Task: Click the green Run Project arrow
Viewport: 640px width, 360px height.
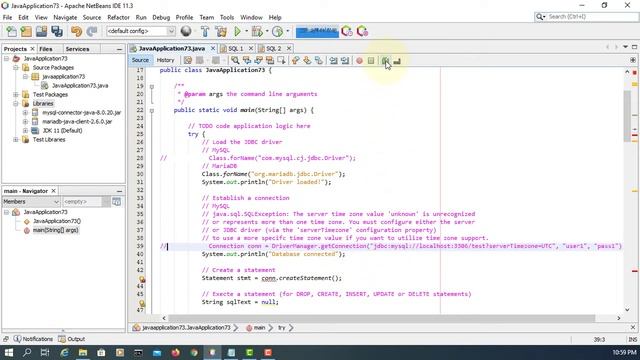Action: (238, 31)
